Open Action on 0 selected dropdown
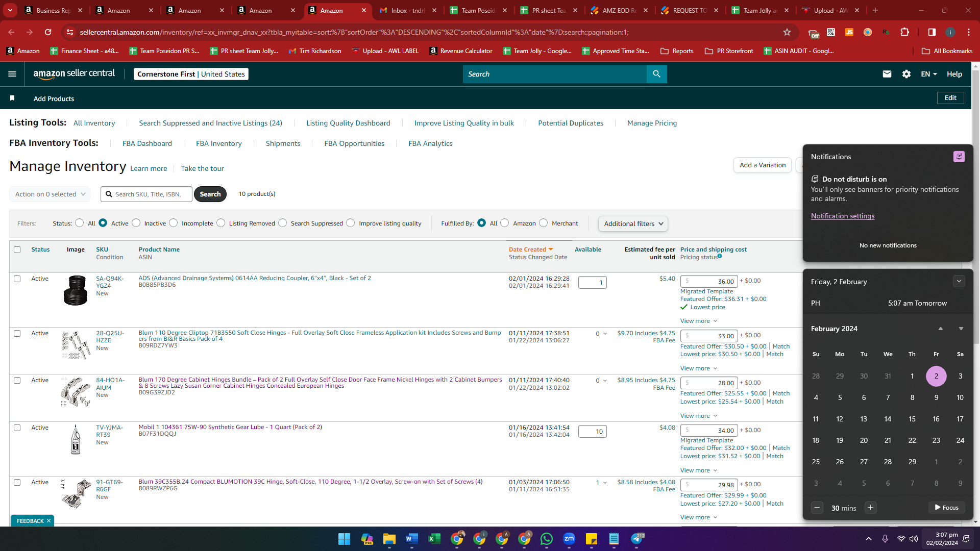 pos(50,194)
